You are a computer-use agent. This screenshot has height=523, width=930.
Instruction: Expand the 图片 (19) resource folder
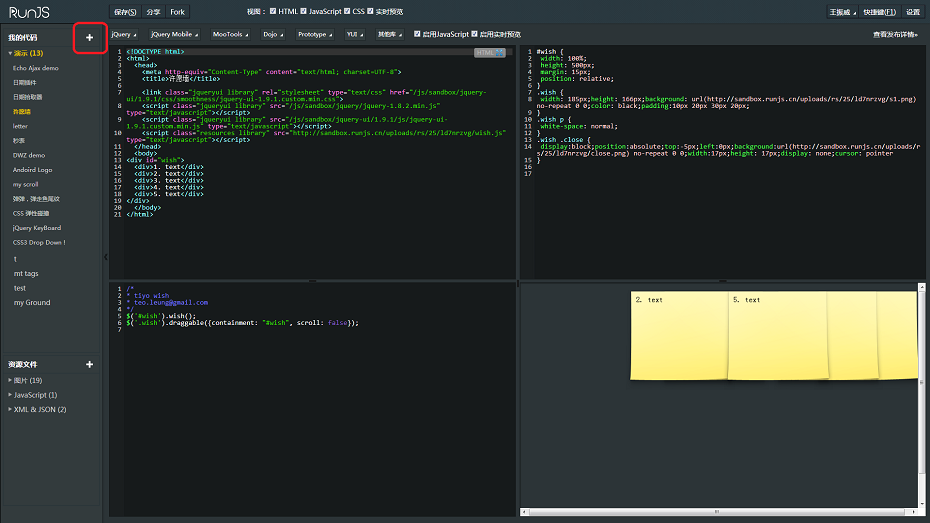(26, 380)
